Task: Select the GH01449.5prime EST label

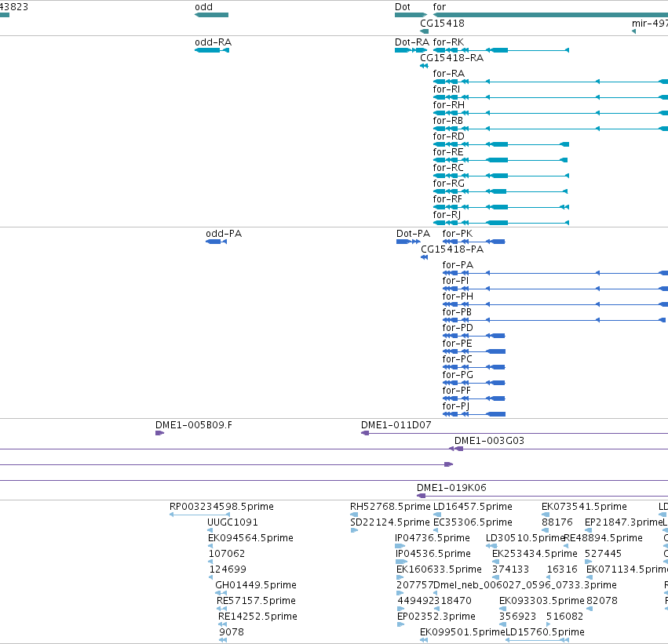Action: [256, 585]
